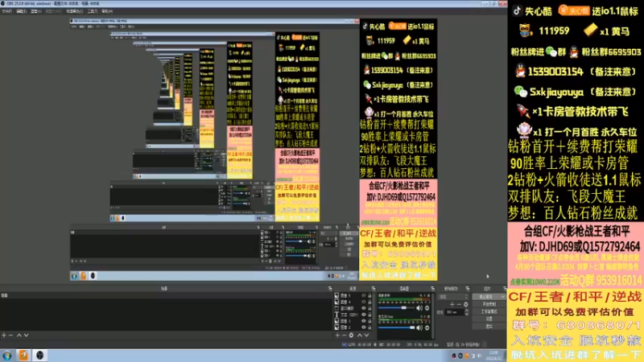The height and width of the screenshot is (362, 644).
Task: Undock the Scene Transitions panel using its float icon
Action: 468,289
